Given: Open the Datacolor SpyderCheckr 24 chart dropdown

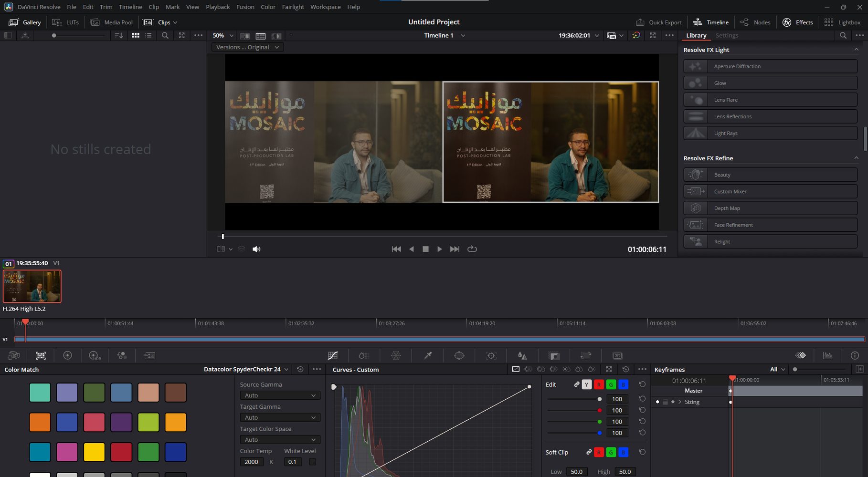Looking at the screenshot, I should point(246,369).
